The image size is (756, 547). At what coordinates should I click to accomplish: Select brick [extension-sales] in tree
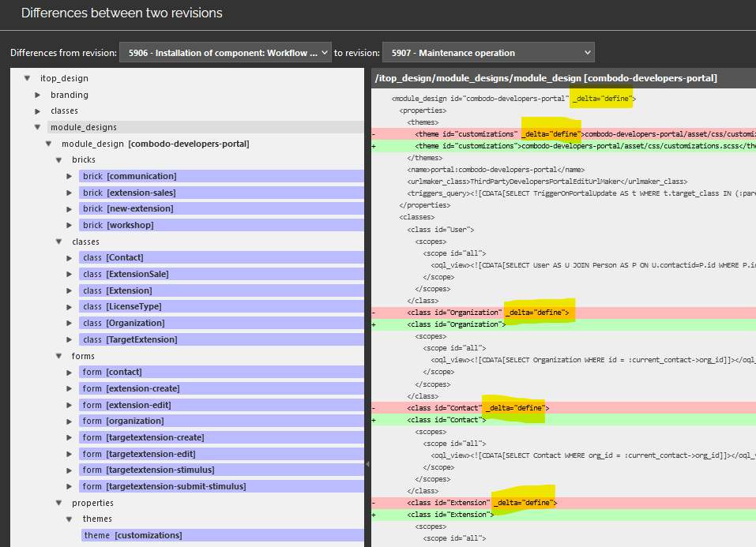click(x=130, y=193)
